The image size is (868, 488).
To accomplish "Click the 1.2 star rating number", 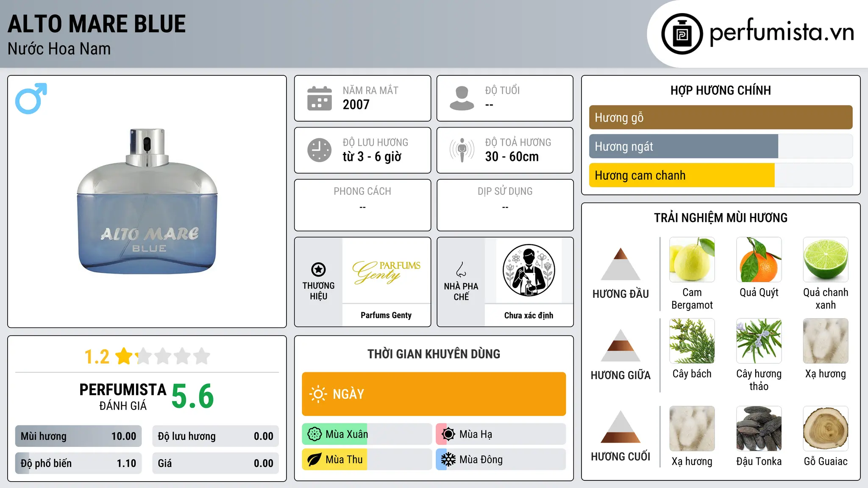I will click(97, 357).
